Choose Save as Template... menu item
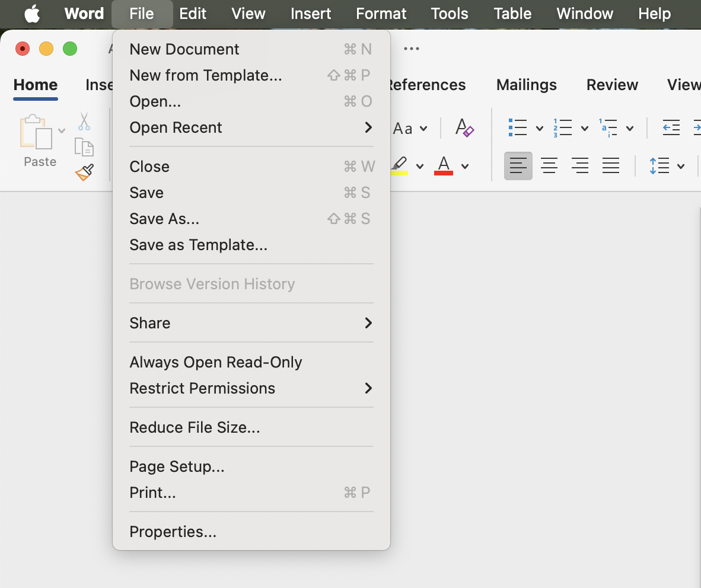The image size is (701, 588). [x=251, y=245]
